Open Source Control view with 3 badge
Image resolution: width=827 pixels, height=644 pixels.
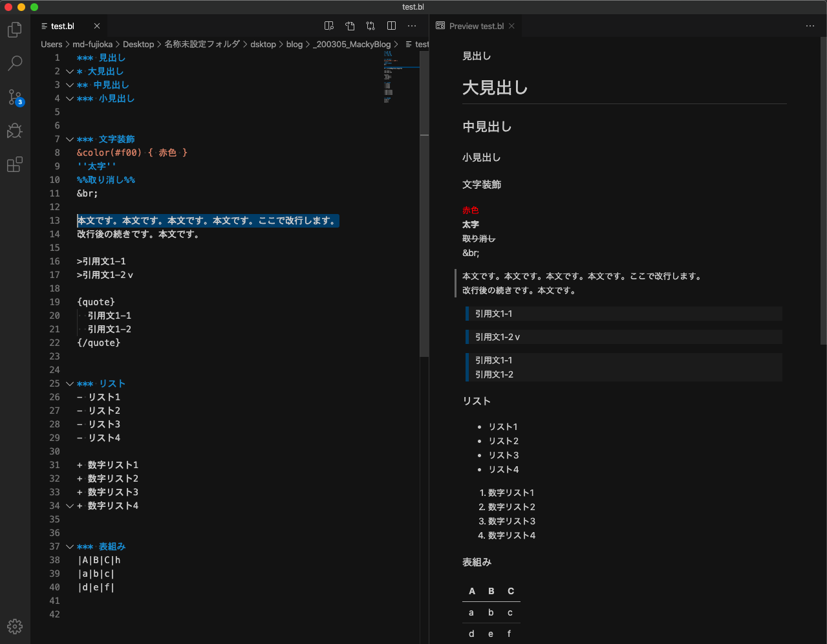pos(15,98)
